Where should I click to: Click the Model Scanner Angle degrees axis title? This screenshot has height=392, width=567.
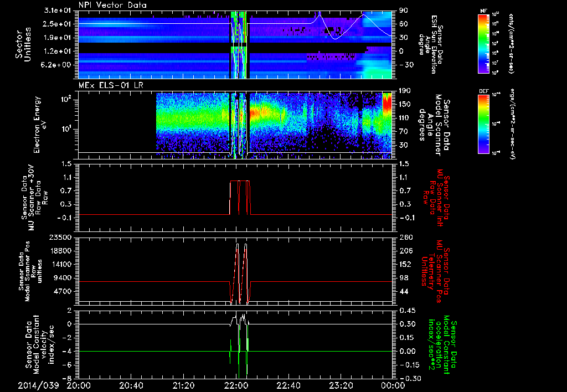pyautogui.click(x=435, y=125)
